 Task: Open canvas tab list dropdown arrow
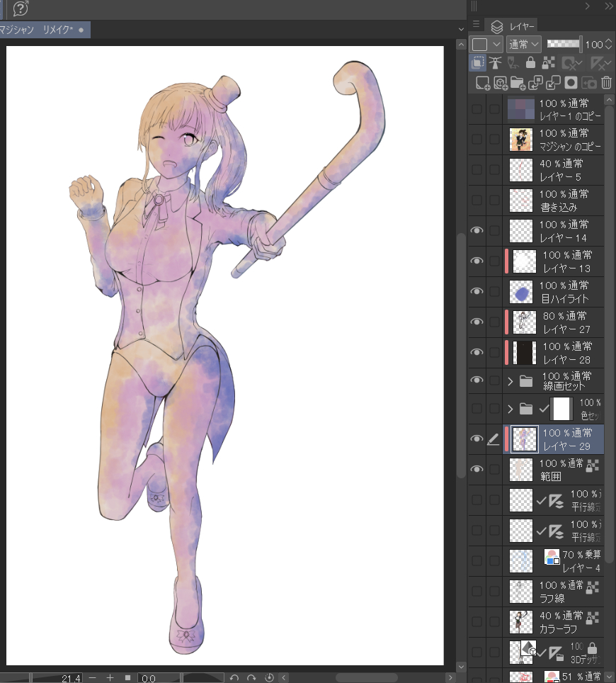point(461,29)
